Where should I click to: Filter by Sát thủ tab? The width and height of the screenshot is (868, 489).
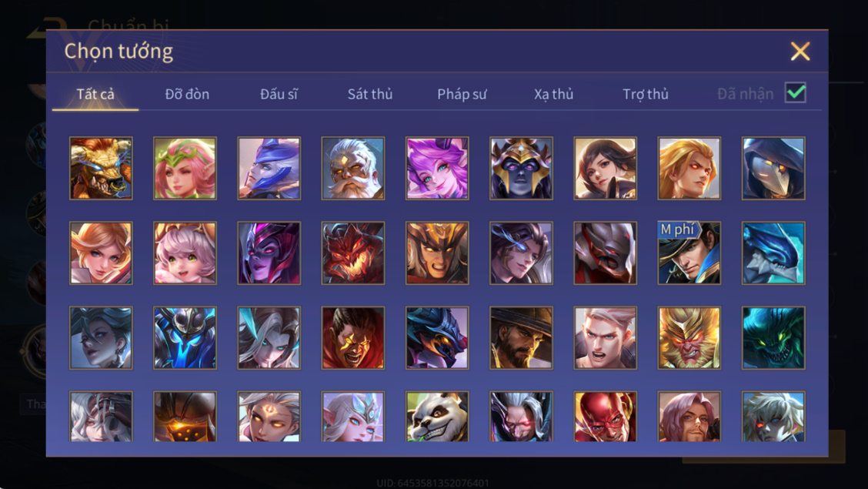(x=370, y=94)
